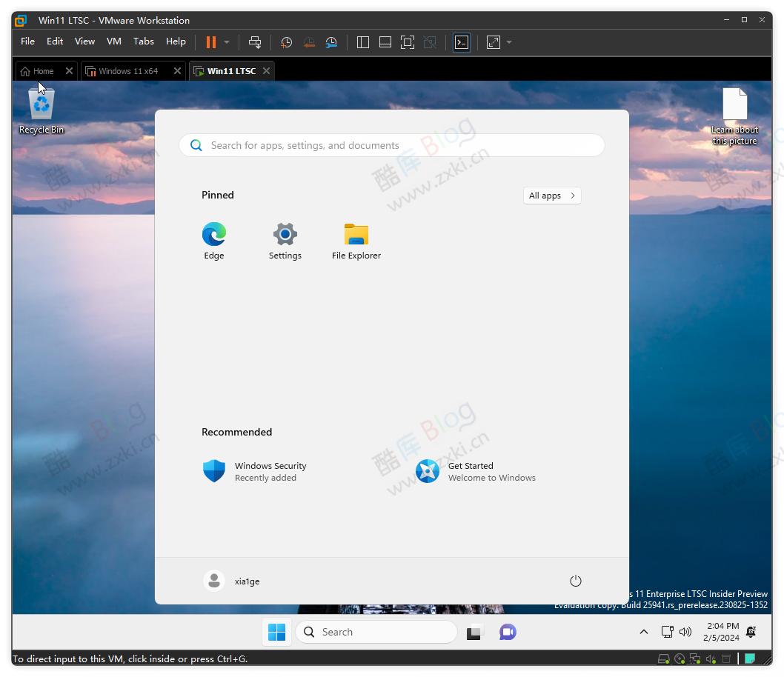Click the All apps button
This screenshot has height=677, width=784.
(551, 195)
